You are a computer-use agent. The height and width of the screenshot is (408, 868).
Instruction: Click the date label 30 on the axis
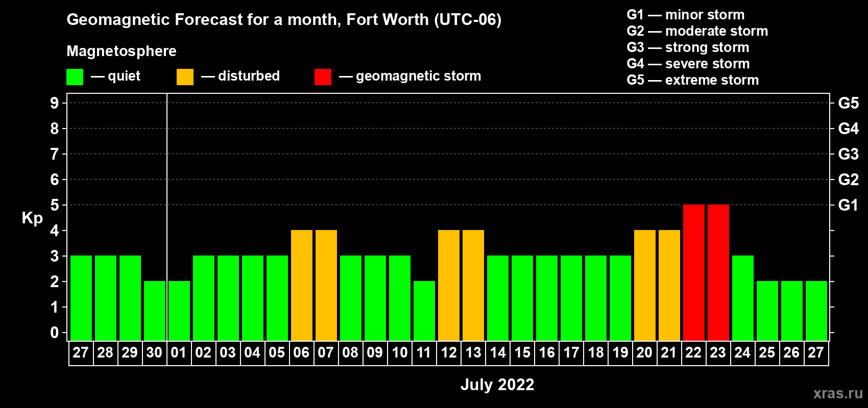154,353
